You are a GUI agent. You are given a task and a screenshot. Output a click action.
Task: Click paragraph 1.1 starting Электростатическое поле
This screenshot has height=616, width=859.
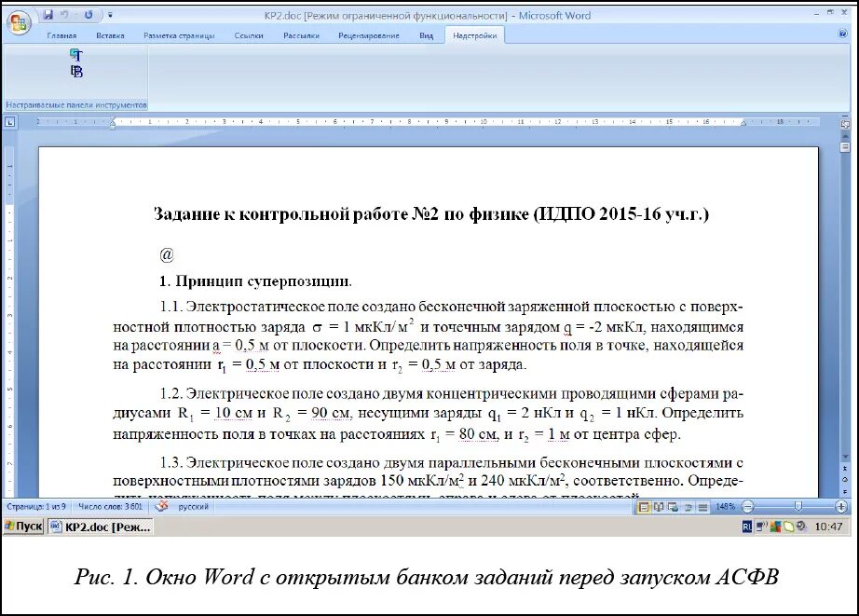click(429, 335)
